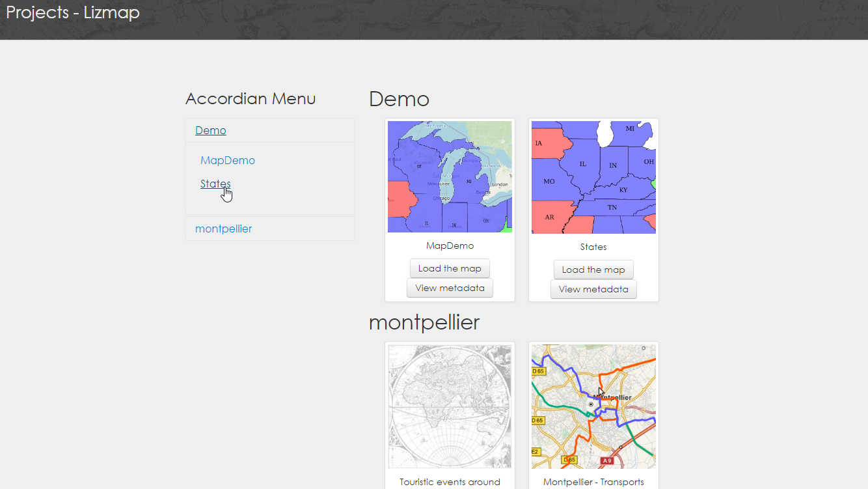Click the MapDemo map thumbnail

click(450, 176)
